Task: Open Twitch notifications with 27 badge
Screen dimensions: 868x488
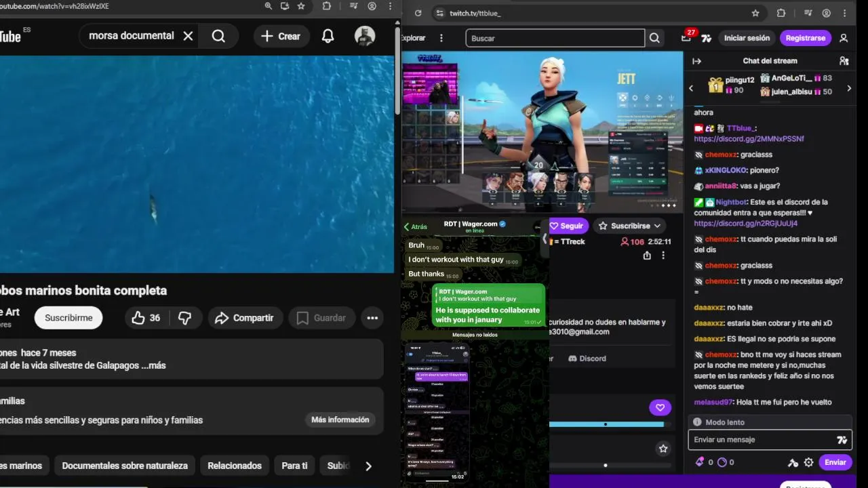Action: (687, 37)
